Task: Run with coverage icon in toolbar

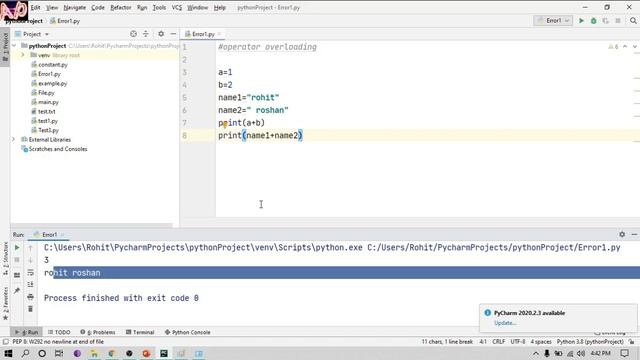Action: point(605,20)
